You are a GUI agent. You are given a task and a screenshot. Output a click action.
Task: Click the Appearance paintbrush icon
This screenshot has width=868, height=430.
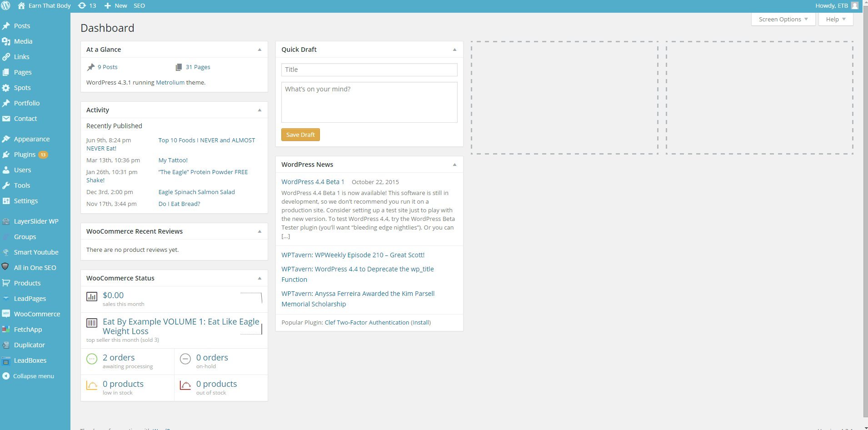(6, 139)
